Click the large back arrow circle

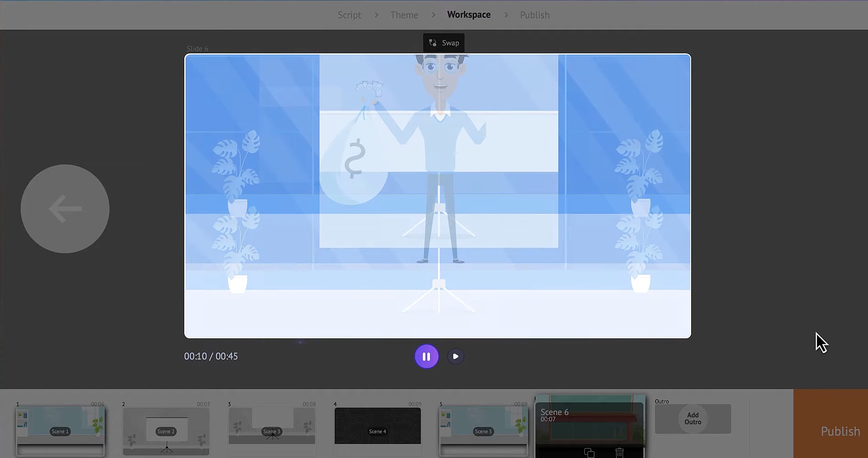(x=65, y=209)
